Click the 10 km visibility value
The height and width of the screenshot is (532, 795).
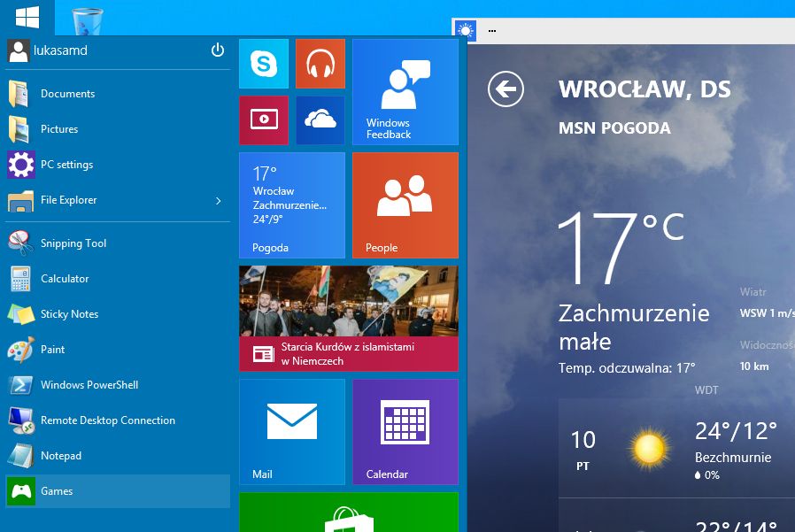pos(754,366)
